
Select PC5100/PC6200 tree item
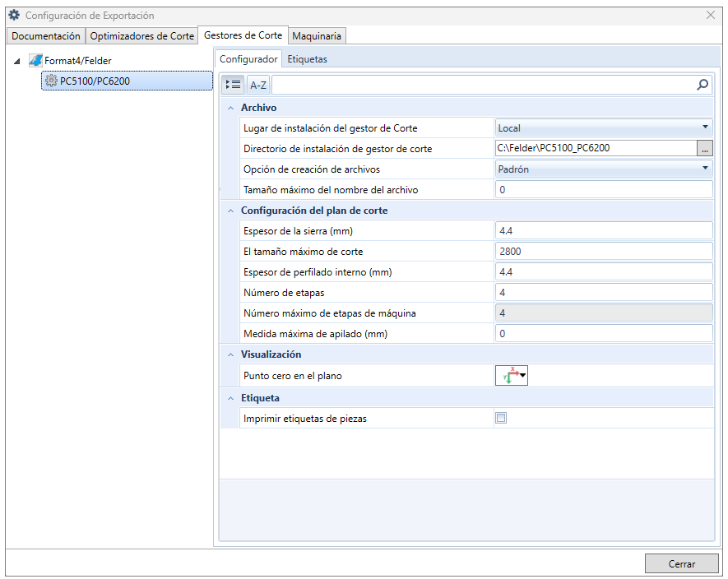(127, 81)
